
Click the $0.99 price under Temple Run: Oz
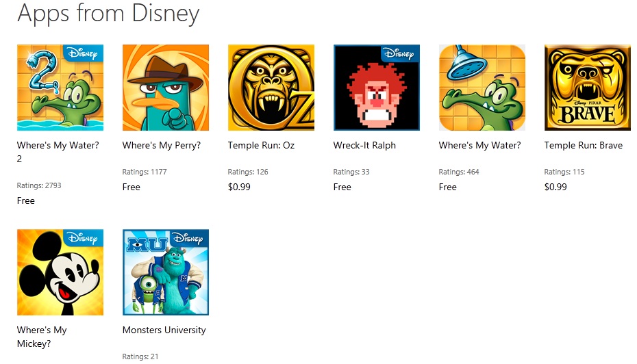pyautogui.click(x=239, y=187)
